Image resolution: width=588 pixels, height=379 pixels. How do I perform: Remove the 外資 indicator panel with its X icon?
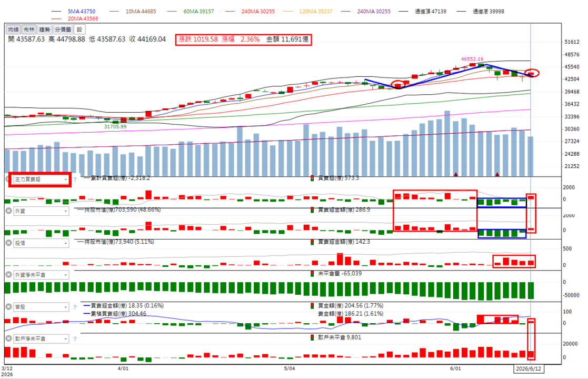pos(8,211)
